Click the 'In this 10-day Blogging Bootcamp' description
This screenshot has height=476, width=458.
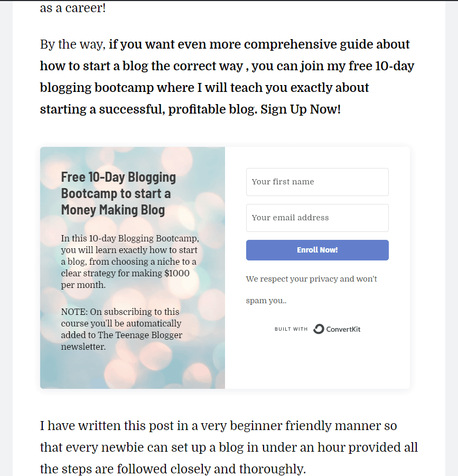130,262
